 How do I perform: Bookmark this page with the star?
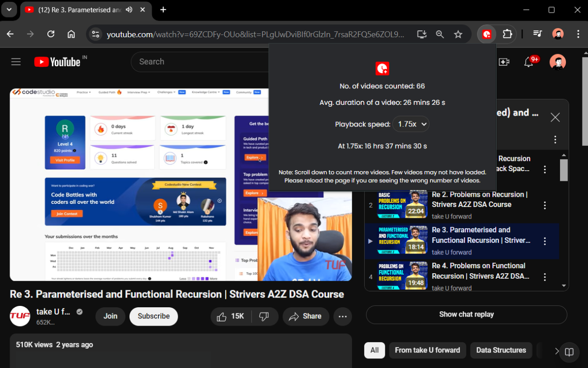[458, 34]
